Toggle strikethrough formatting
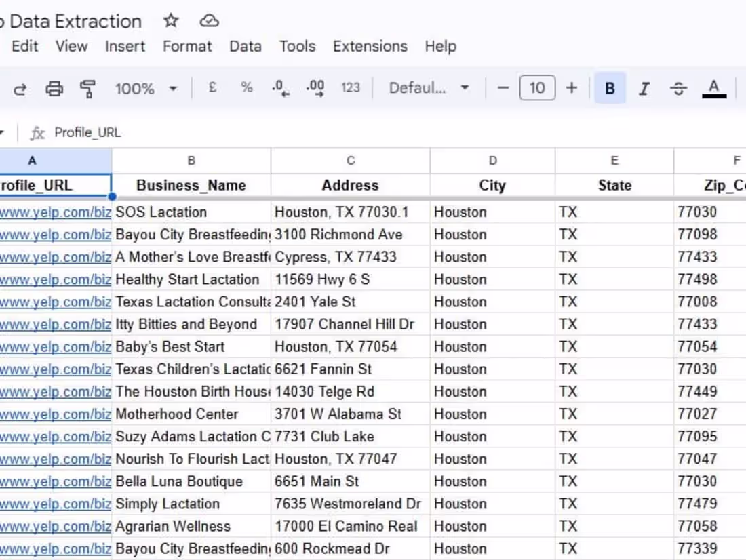 click(678, 87)
